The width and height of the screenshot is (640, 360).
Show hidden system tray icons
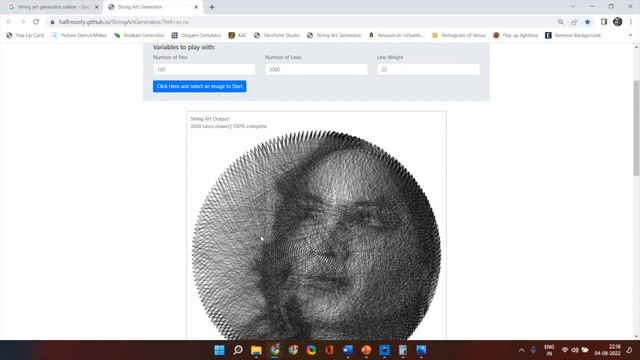click(521, 350)
